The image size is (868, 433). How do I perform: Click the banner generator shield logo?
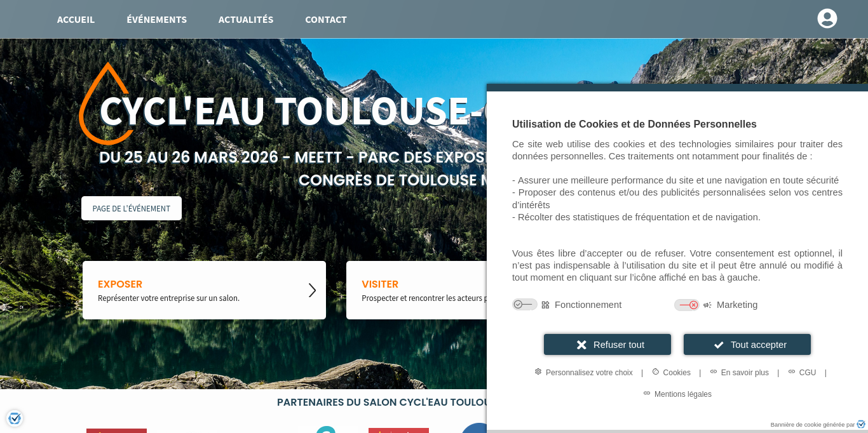861,424
